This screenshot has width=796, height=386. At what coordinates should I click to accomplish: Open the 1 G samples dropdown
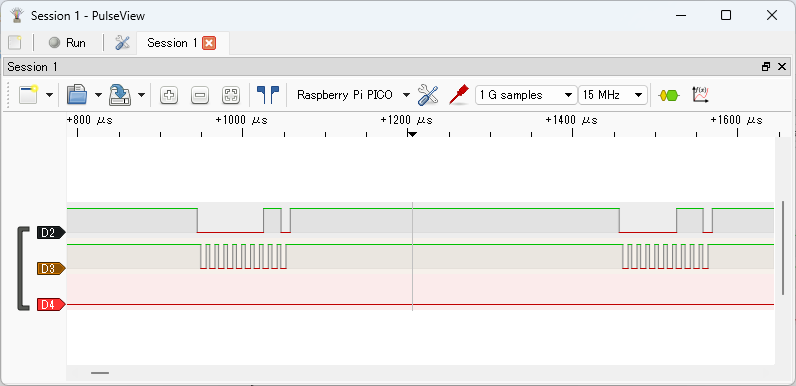[526, 95]
